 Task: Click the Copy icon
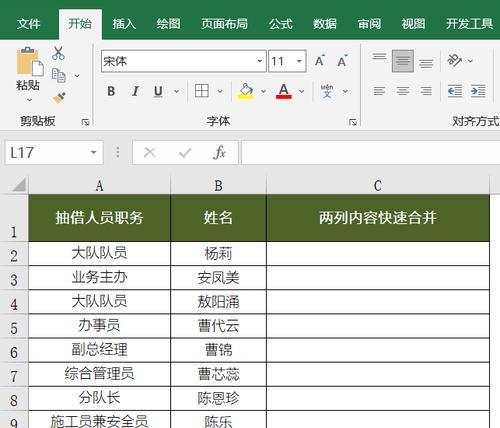59,75
